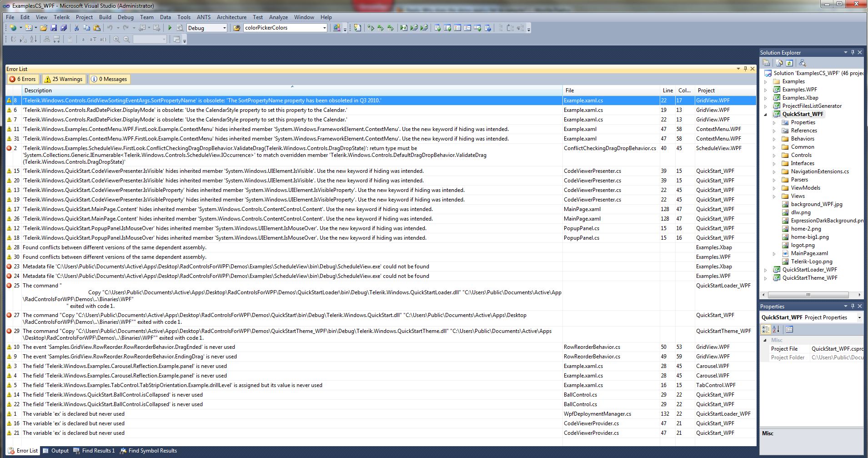Image resolution: width=868 pixels, height=458 pixels.
Task: Select the ProjectFilesListGenerator project
Action: pos(812,106)
